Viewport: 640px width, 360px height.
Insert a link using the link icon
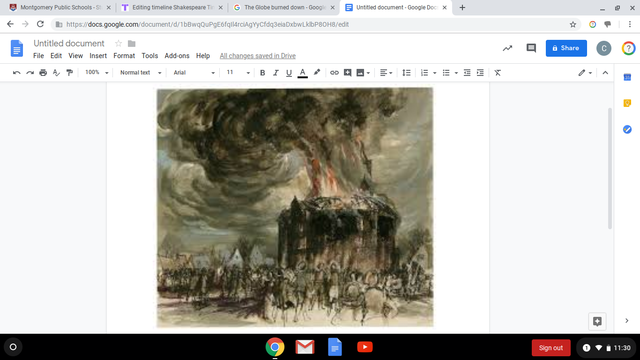coord(334,73)
